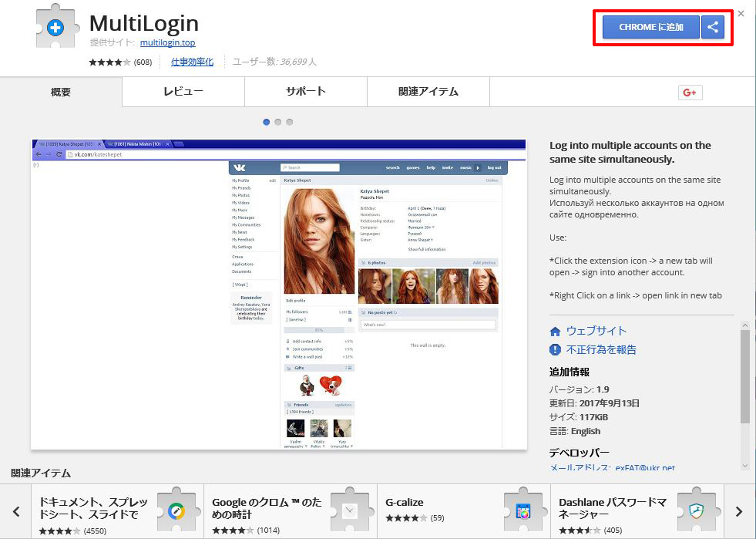Open the multilogin.top provider link
Image resolution: width=756 pixels, height=539 pixels.
click(x=168, y=42)
